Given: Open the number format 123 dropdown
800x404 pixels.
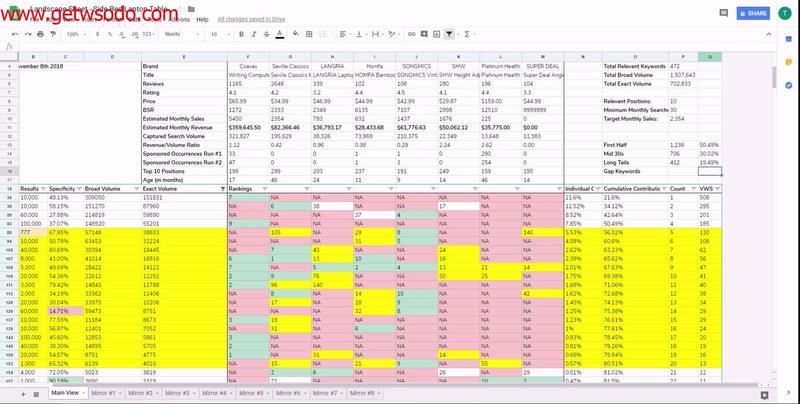Looking at the screenshot, I should 149,34.
